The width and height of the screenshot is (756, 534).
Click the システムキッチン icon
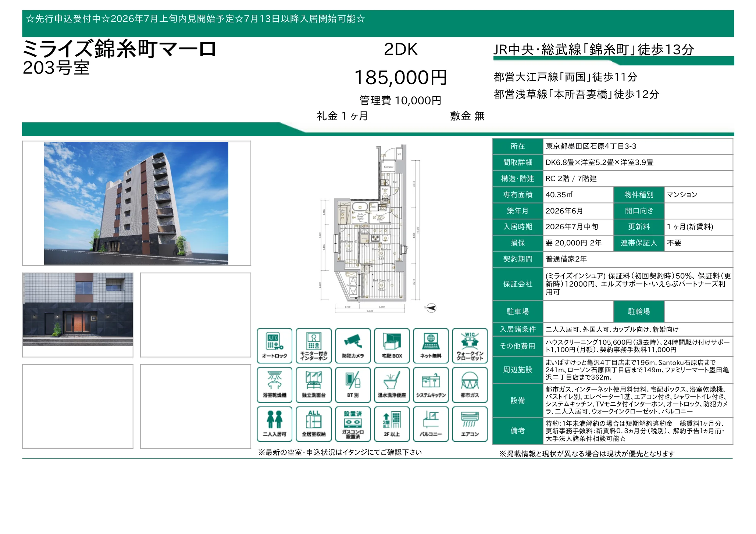(431, 385)
